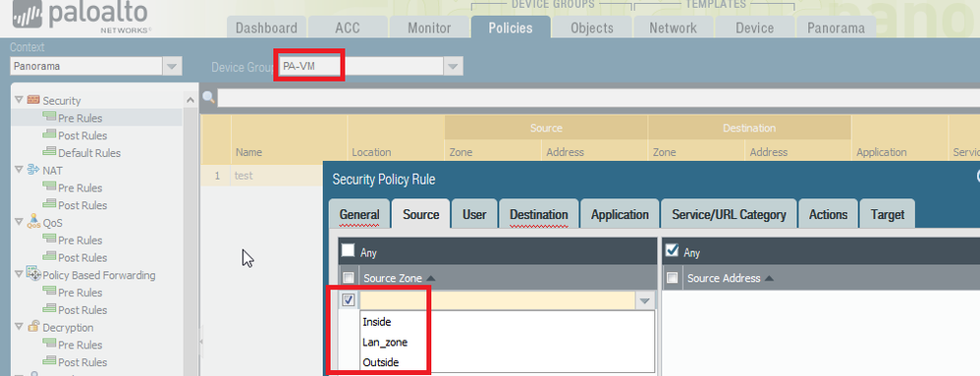Click the PA-VM device group field

pyautogui.click(x=360, y=66)
